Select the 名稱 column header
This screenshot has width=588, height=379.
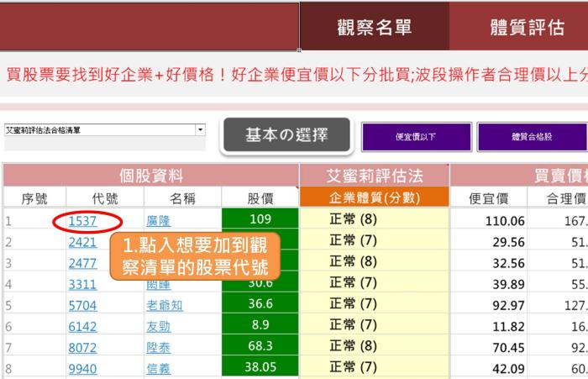(x=182, y=198)
